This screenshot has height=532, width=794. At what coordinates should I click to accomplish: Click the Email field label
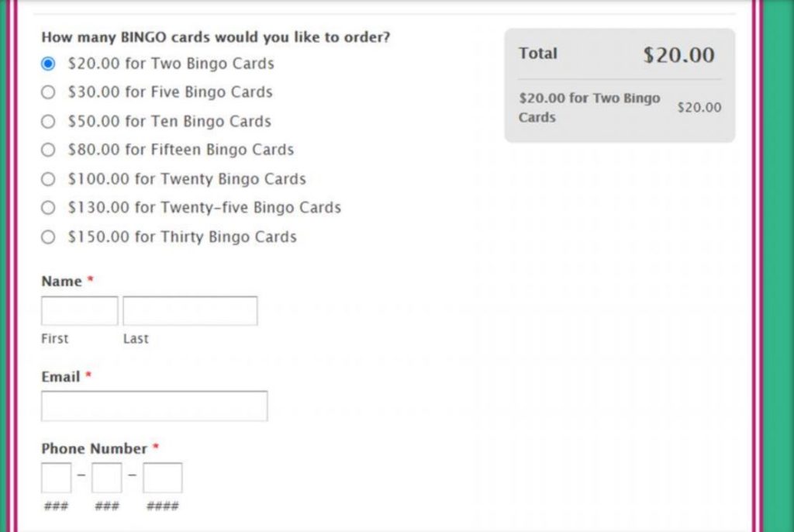click(60, 377)
